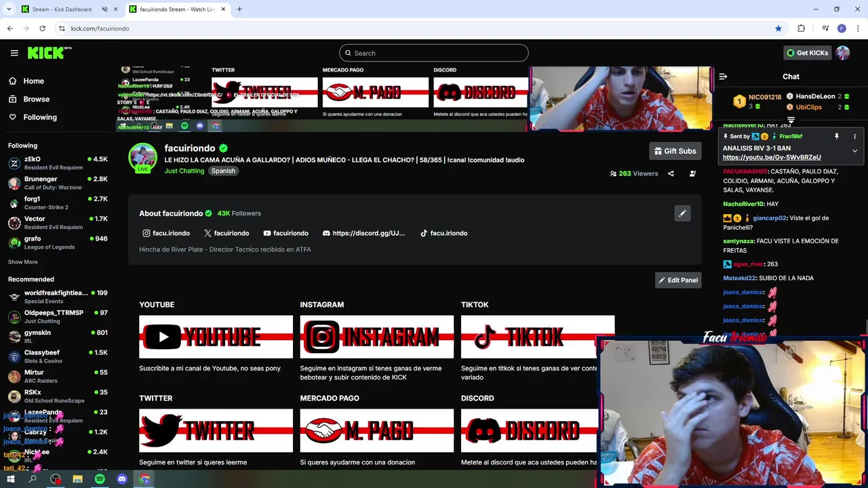The image size is (868, 488).
Task: Open Classybeef recommended channel
Action: click(58, 357)
